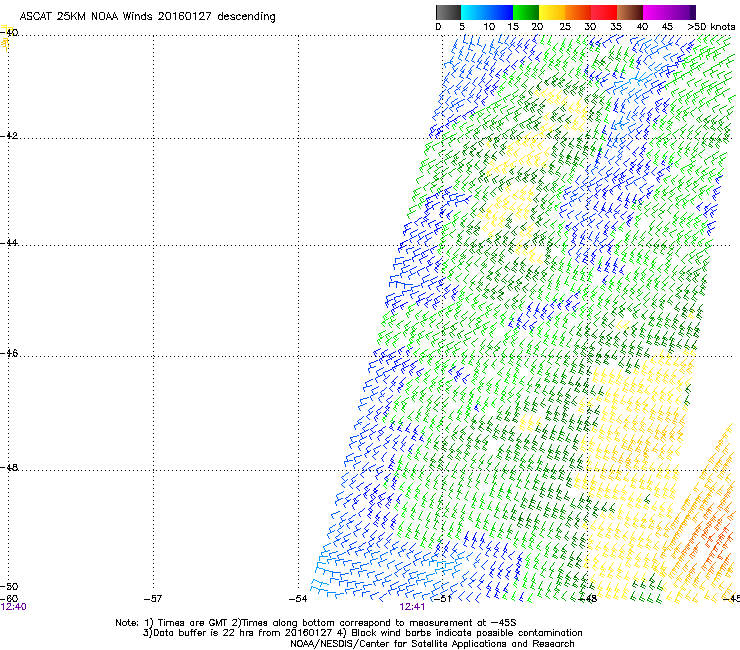Click the chart title "ASCAT 25KM NOAA Winds 20160127 descending"
Image resolution: width=740 pixels, height=650 pixels.
tap(147, 17)
